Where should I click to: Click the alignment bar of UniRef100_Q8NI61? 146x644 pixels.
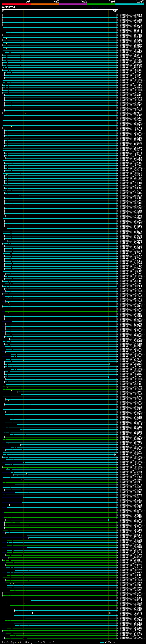57,364
